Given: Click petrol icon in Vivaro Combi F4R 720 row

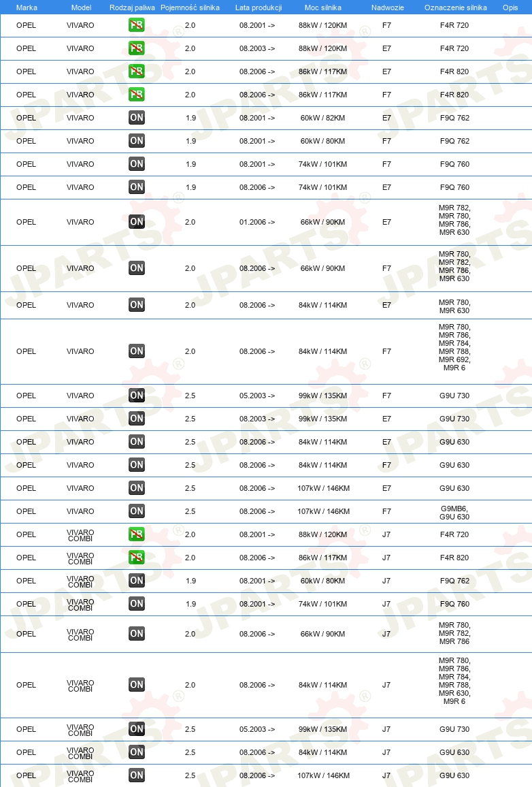Looking at the screenshot, I should point(136,534).
